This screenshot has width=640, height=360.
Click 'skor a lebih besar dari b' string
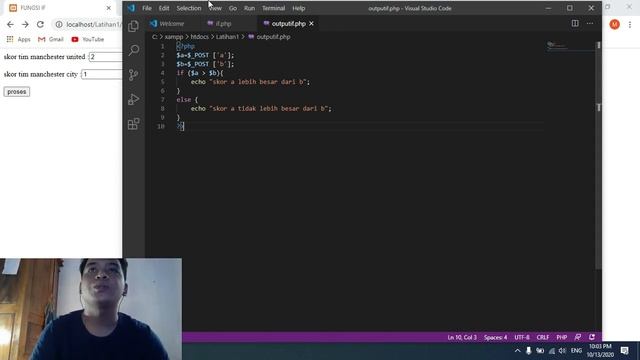coord(259,82)
